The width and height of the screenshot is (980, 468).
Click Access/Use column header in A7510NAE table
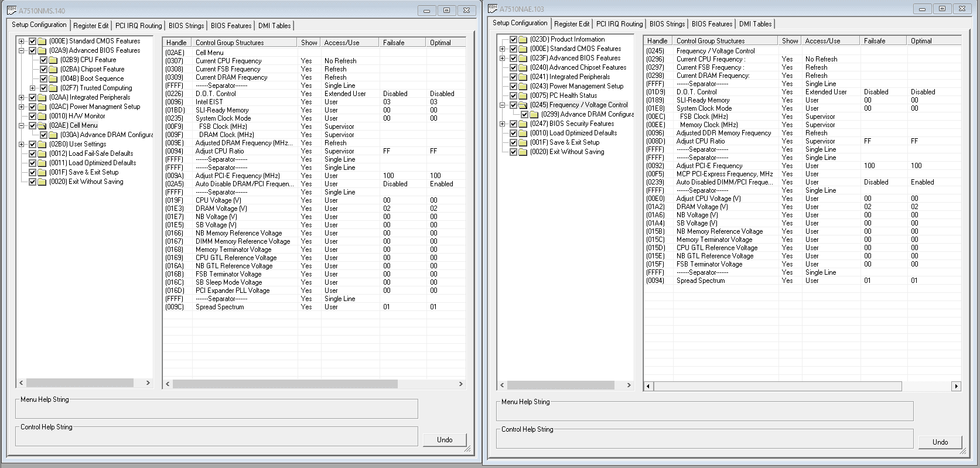(x=831, y=41)
